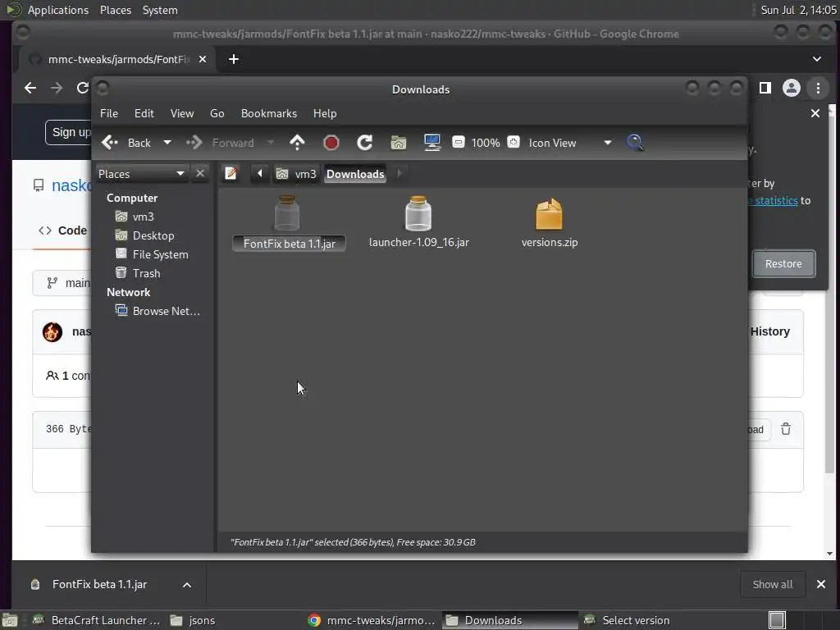Open Chrome profile avatar icon
This screenshot has height=630, width=840.
coord(792,88)
